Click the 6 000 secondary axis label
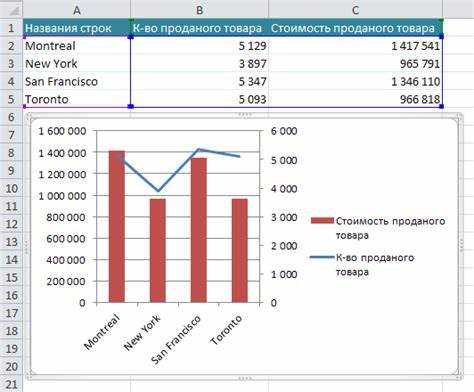Screen dimensions: 474x392 coord(284,131)
